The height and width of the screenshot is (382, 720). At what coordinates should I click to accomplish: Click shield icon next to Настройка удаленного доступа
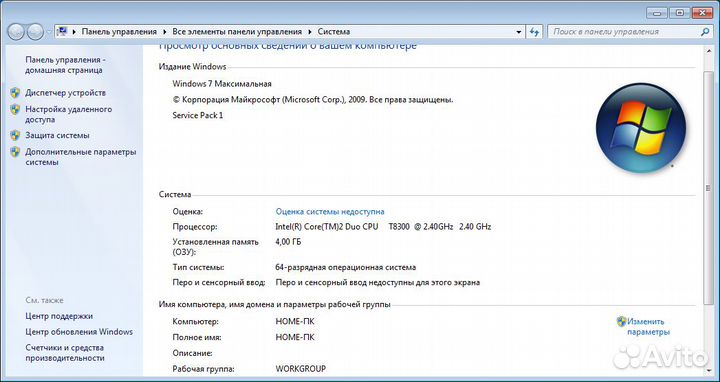[15, 109]
